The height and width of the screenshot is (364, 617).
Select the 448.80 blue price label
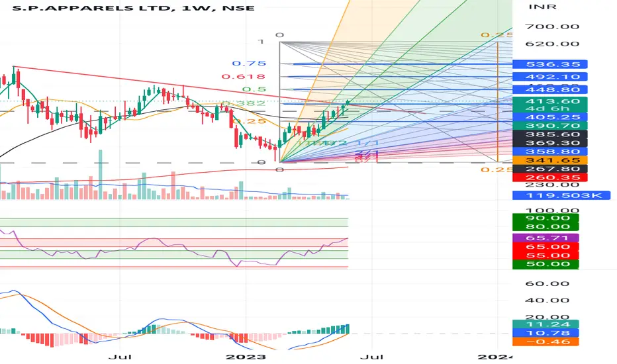click(x=549, y=90)
